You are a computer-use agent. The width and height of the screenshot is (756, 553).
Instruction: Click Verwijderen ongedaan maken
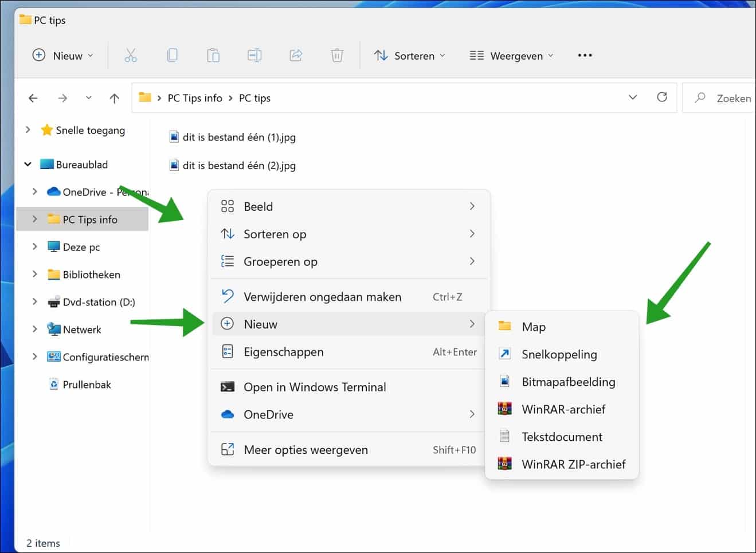pos(322,296)
